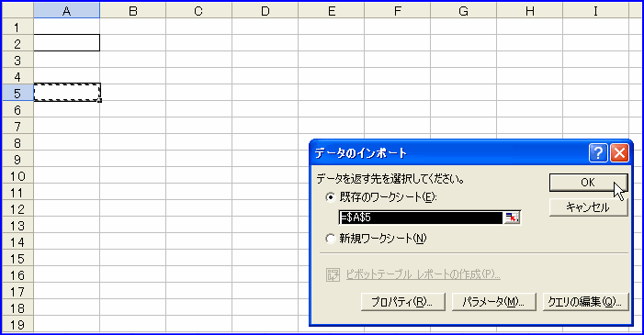Select column F header
This screenshot has height=335, width=644.
click(398, 11)
